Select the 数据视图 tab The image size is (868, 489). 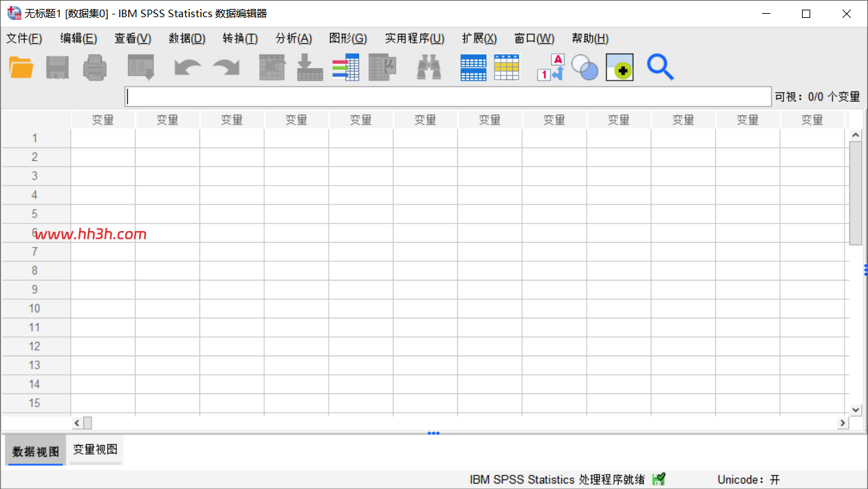(36, 451)
